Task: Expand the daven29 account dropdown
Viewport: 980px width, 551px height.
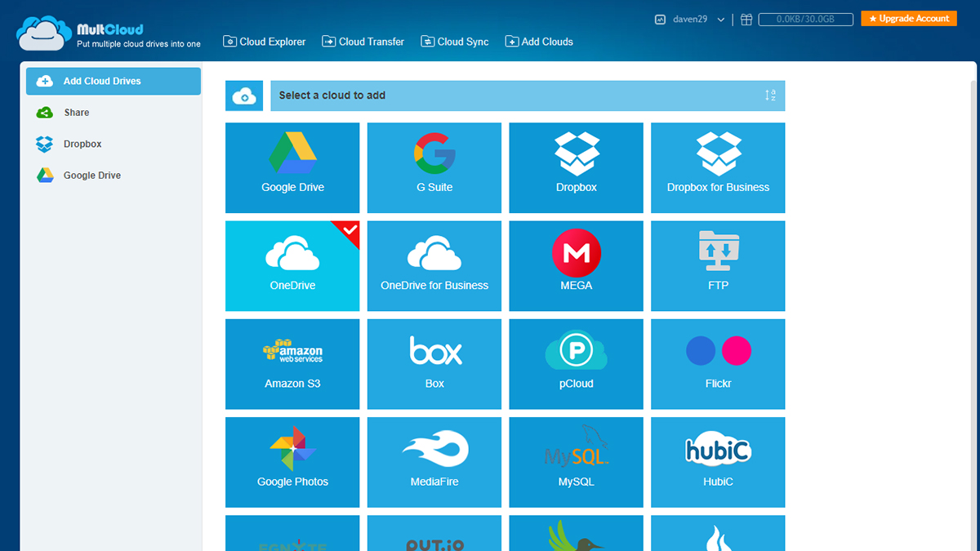Action: 721,20
